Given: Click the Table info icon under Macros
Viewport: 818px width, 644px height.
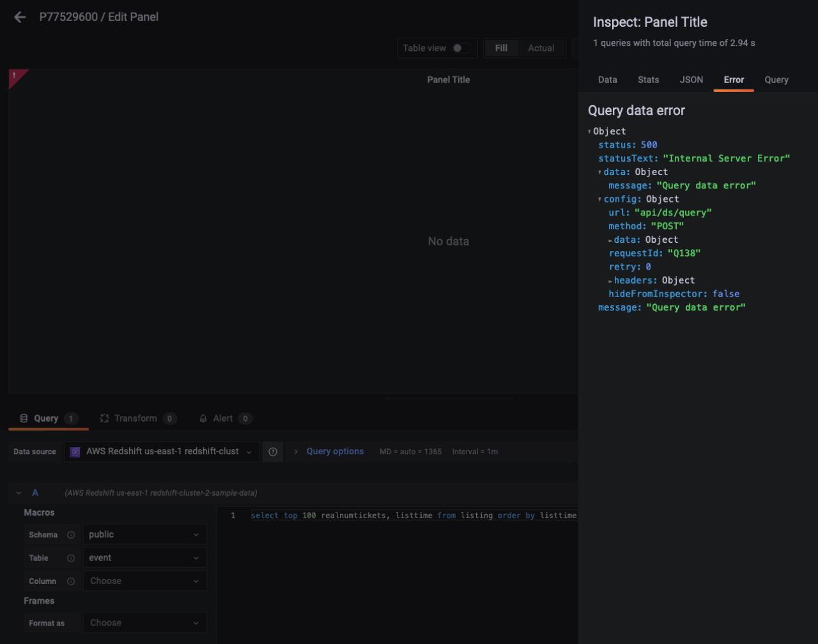Looking at the screenshot, I should (70, 558).
